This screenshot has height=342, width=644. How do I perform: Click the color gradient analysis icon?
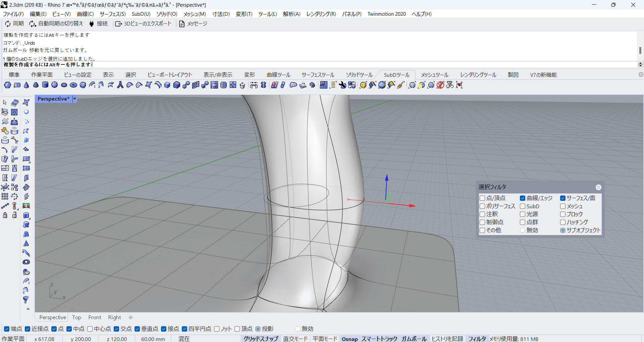pos(26,206)
